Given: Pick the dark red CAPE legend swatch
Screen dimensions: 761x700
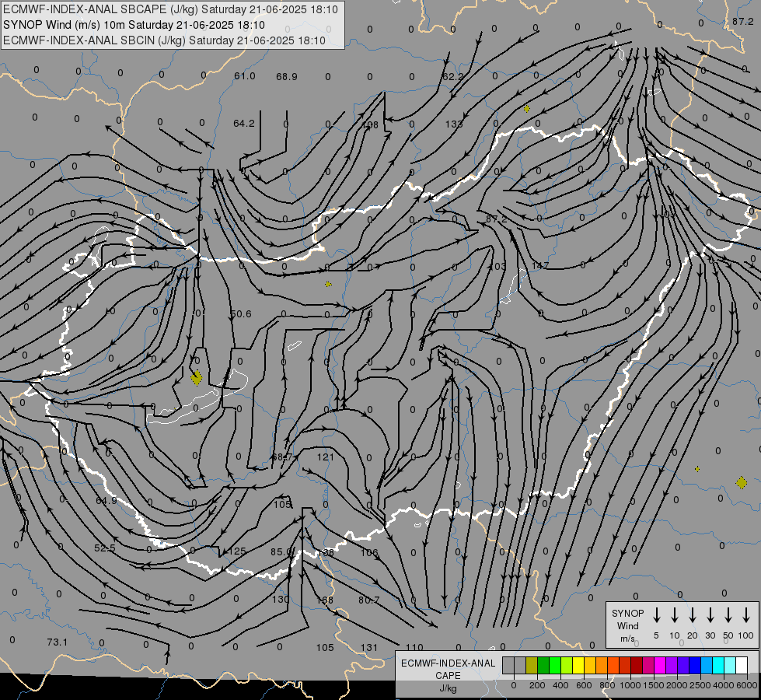Looking at the screenshot, I should pos(637,666).
